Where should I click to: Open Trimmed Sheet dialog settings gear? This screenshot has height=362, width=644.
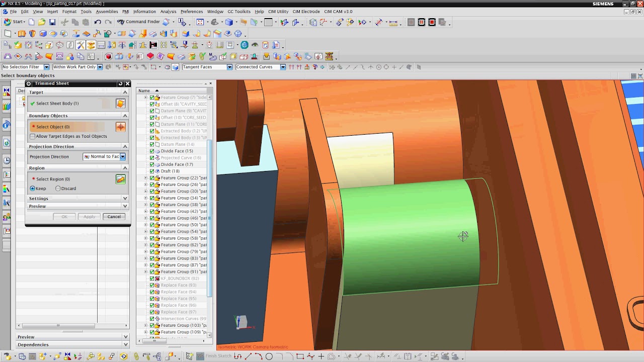point(29,83)
